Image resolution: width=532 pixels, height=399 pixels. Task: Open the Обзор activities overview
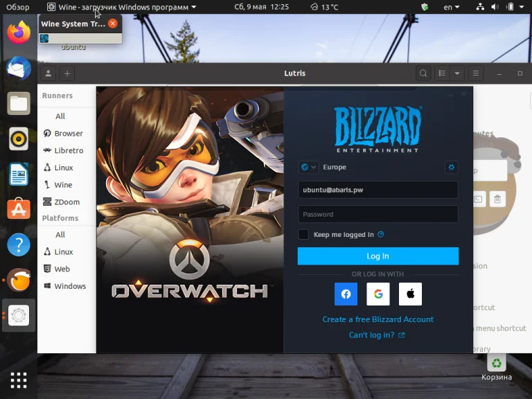[17, 7]
